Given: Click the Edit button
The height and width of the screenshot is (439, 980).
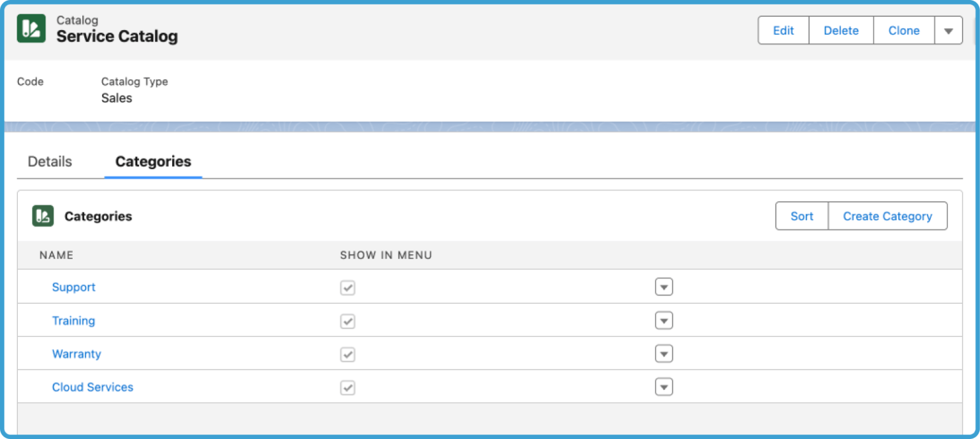Looking at the screenshot, I should pos(783,30).
